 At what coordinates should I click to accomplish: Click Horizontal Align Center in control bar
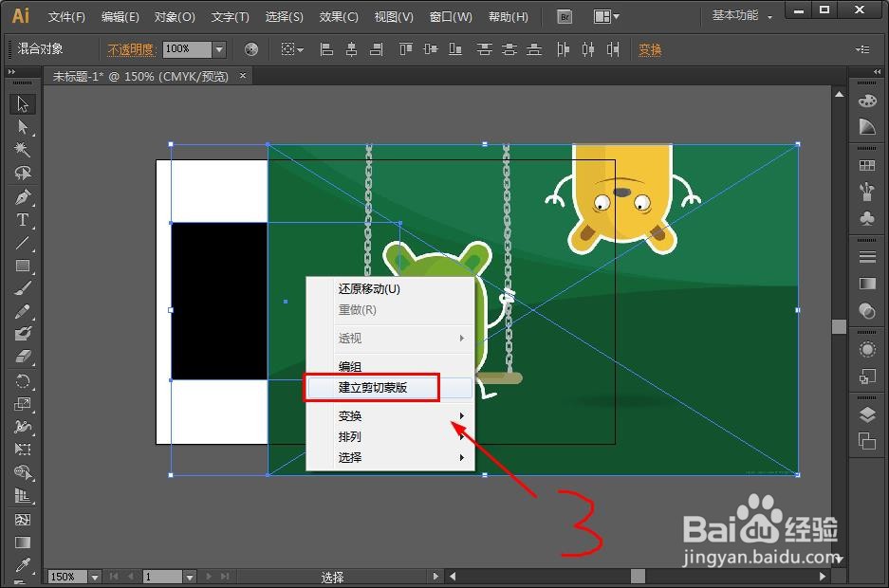pos(351,50)
